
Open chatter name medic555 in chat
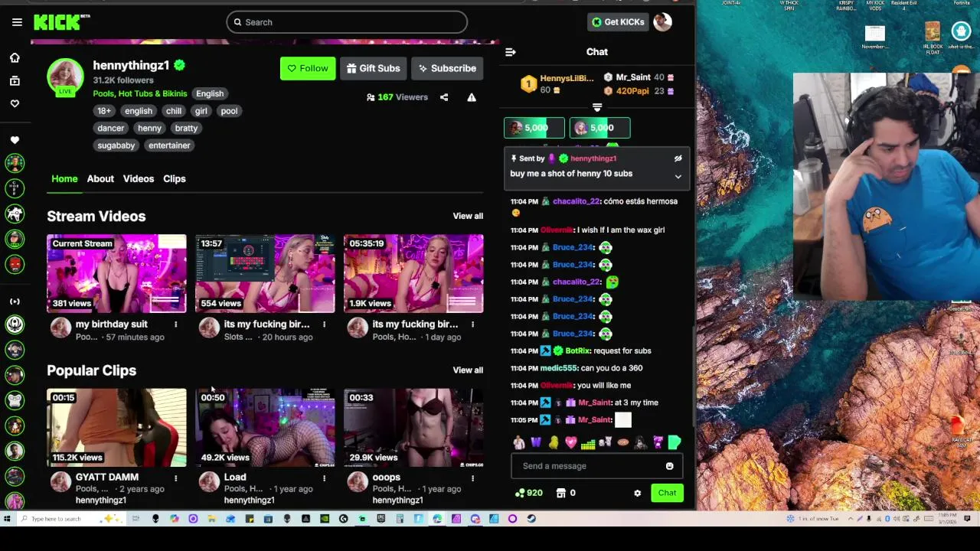point(557,368)
